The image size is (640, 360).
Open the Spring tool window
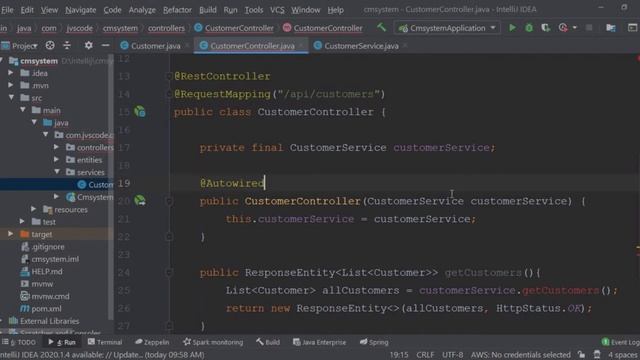pyautogui.click(x=374, y=342)
